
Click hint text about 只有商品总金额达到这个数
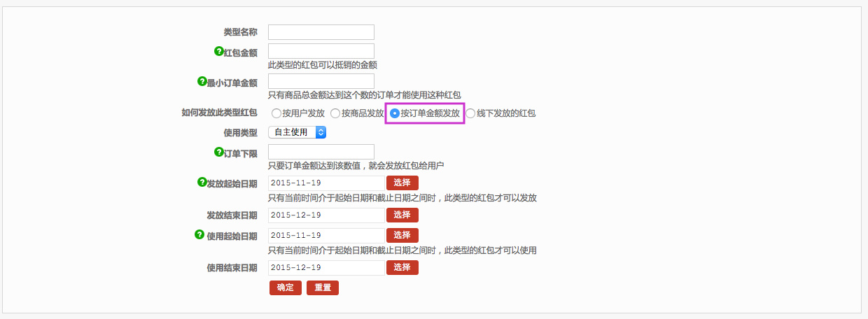pyautogui.click(x=364, y=95)
